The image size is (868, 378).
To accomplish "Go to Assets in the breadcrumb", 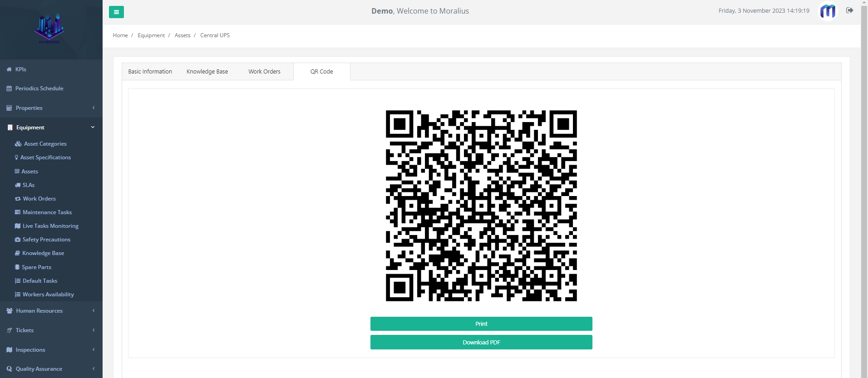I will 182,35.
